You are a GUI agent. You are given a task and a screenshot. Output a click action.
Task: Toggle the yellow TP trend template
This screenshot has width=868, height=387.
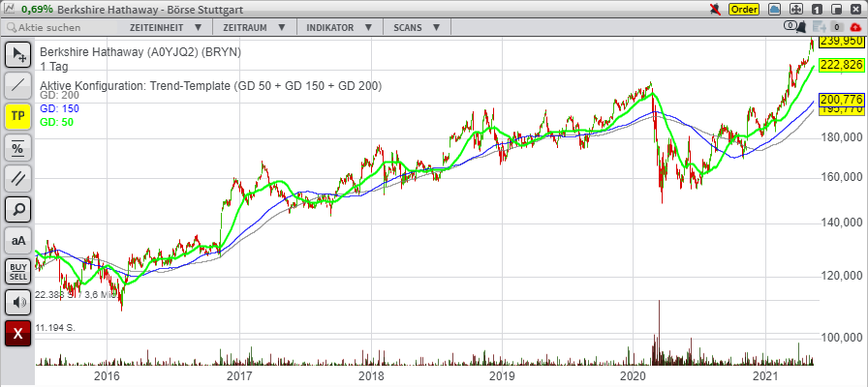click(17, 116)
